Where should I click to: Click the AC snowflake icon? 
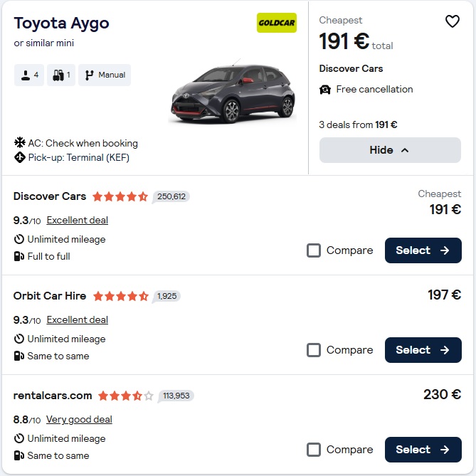click(x=19, y=143)
